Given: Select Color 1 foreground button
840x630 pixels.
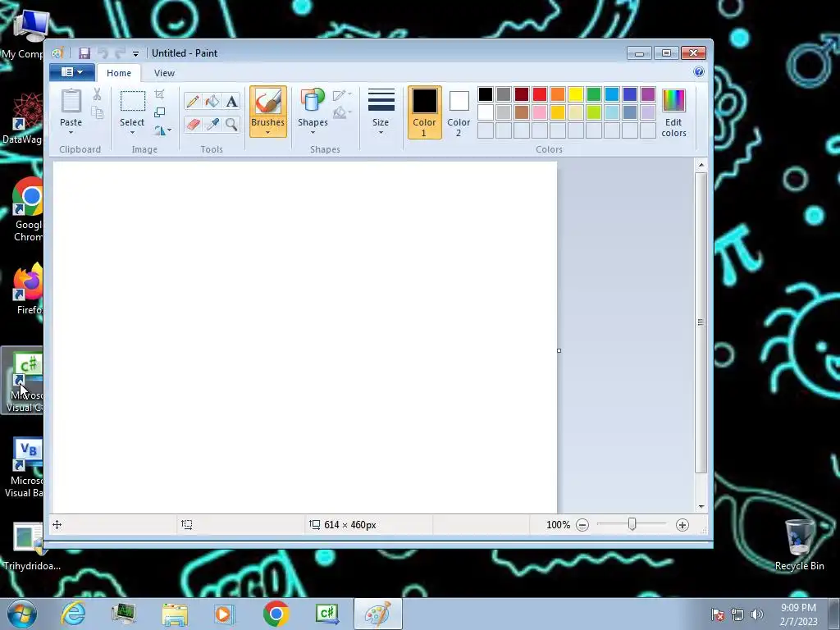Looking at the screenshot, I should [x=424, y=112].
